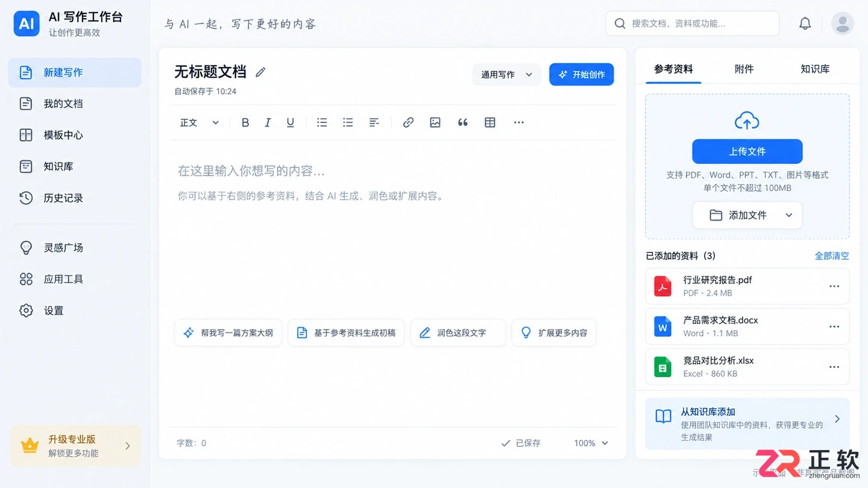Toggle italic formatting in toolbar

[268, 122]
